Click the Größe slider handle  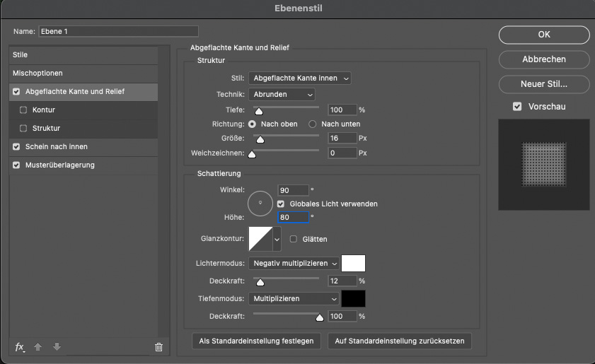click(260, 139)
